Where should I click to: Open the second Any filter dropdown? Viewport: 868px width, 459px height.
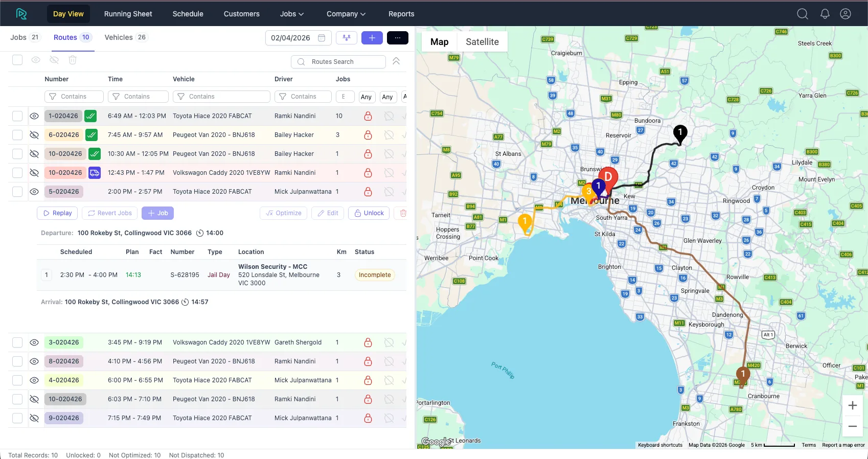click(x=387, y=97)
